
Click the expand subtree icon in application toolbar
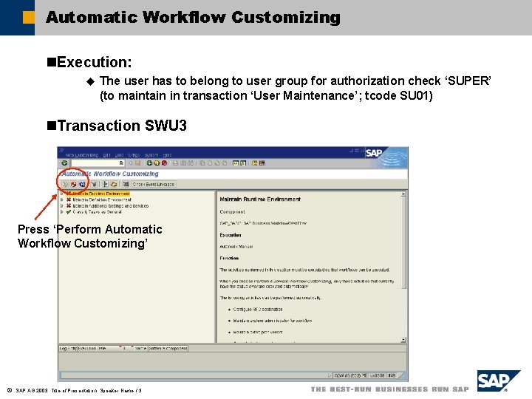tap(106, 184)
